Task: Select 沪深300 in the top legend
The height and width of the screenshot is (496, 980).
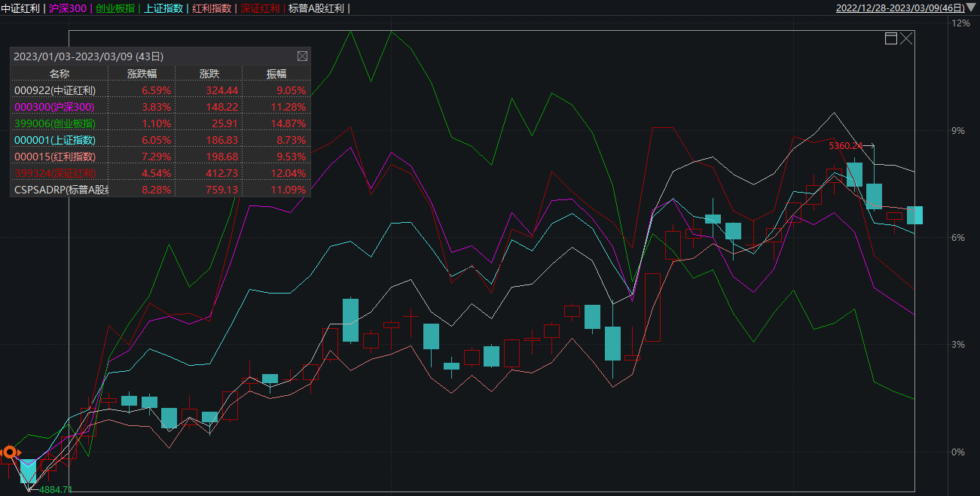Action: (x=67, y=8)
